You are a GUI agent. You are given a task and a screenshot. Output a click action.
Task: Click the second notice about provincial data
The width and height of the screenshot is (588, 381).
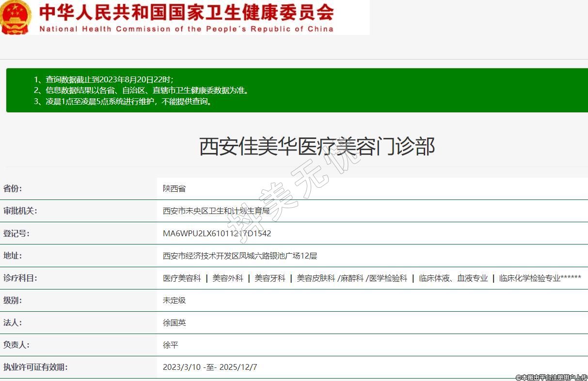click(141, 91)
